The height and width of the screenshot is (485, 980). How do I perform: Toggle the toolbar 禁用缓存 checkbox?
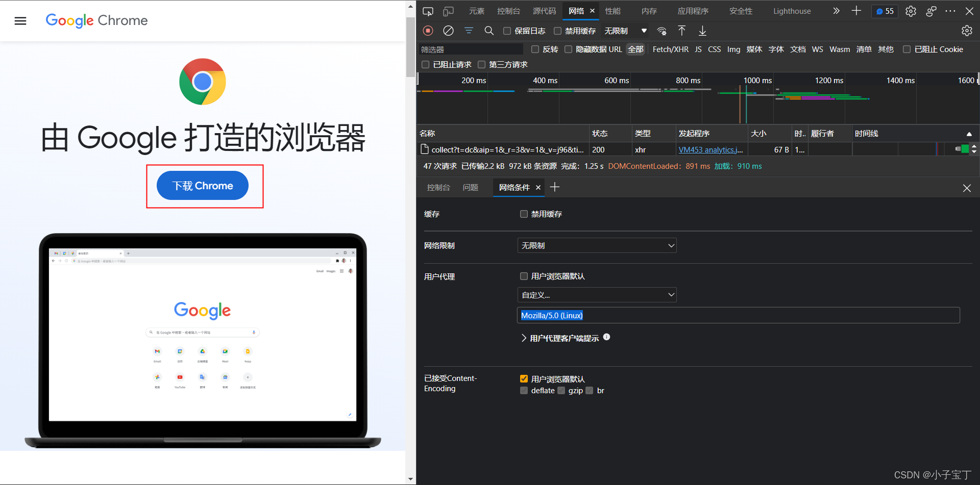557,31
